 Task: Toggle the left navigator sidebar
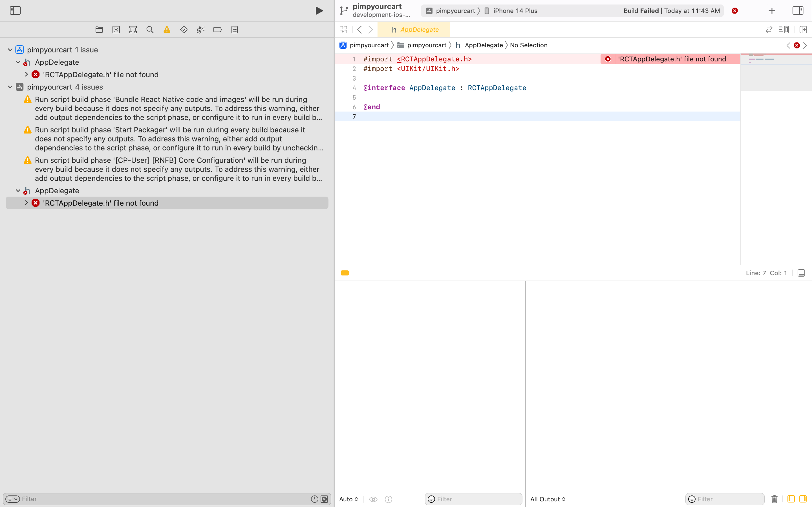[16, 10]
